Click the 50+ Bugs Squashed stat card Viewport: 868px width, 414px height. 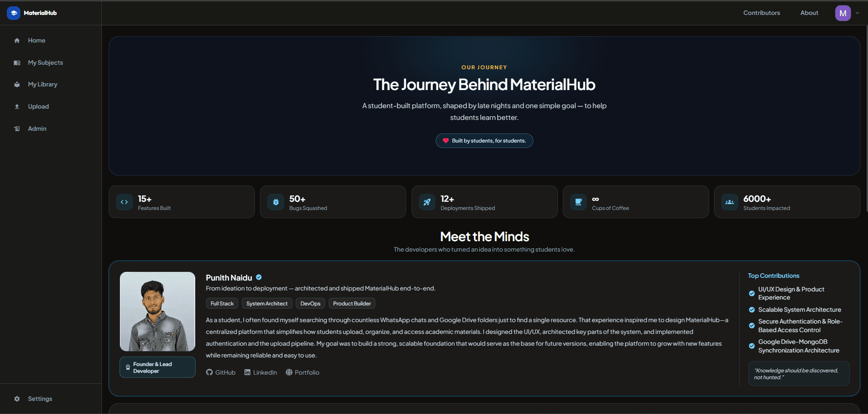point(333,202)
